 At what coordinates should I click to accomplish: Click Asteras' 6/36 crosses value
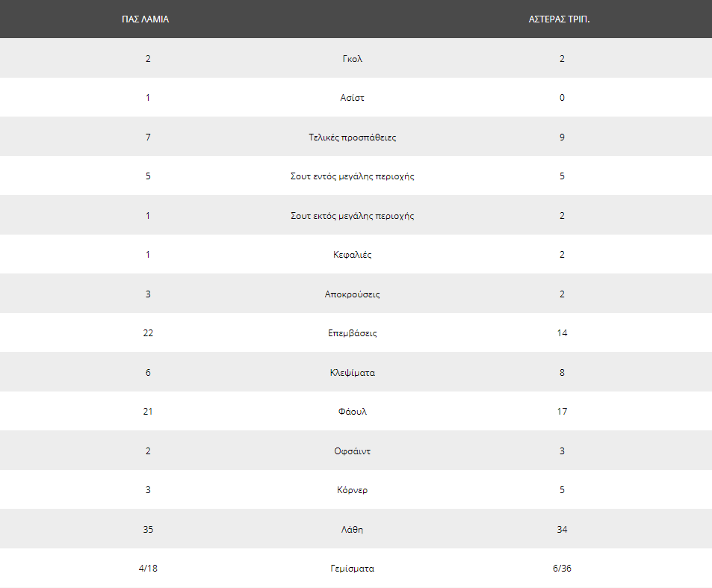coord(562,569)
